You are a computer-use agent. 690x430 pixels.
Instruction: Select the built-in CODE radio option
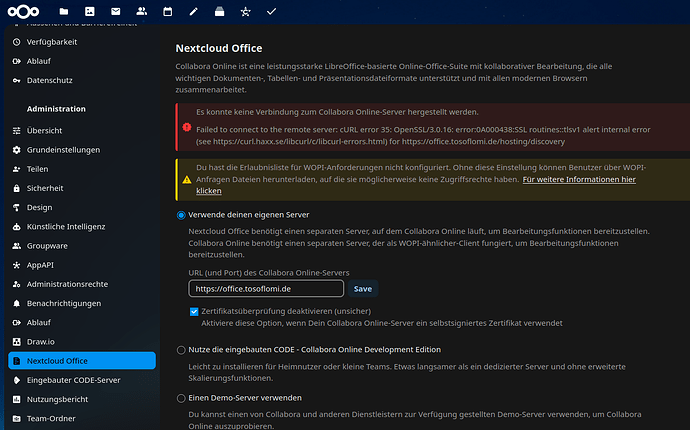click(181, 350)
